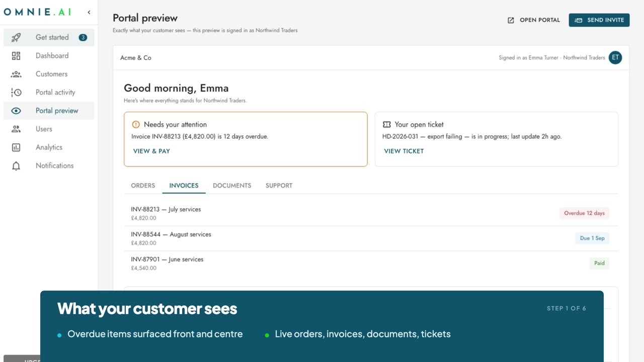Screen dimensions: 644x362
Task: Click the OMNIE.AI logo
Action: click(x=37, y=12)
